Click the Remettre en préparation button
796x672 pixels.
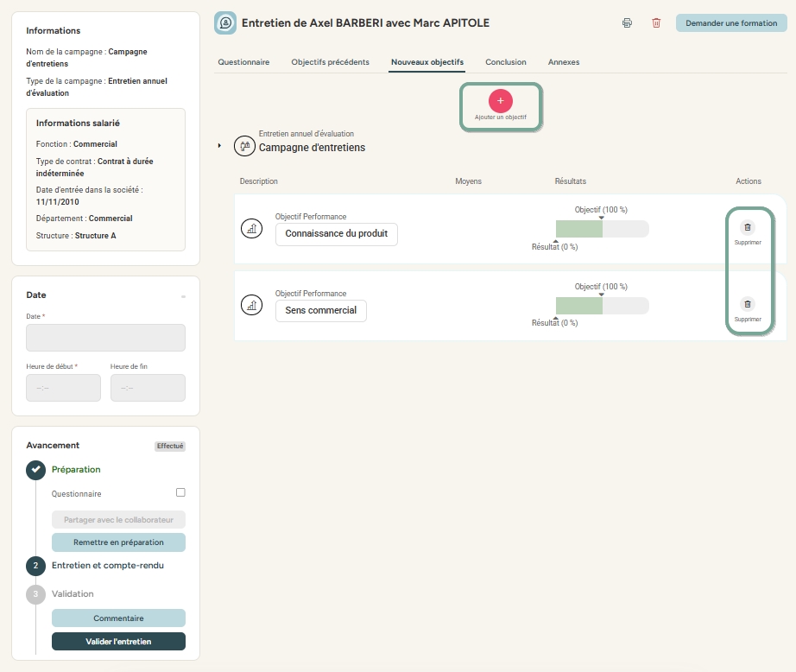(x=118, y=542)
